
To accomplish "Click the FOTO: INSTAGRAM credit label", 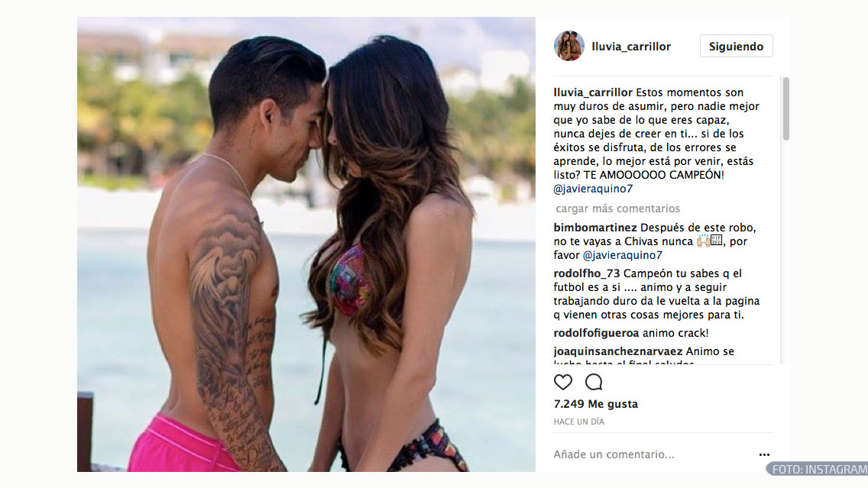I will tap(819, 469).
